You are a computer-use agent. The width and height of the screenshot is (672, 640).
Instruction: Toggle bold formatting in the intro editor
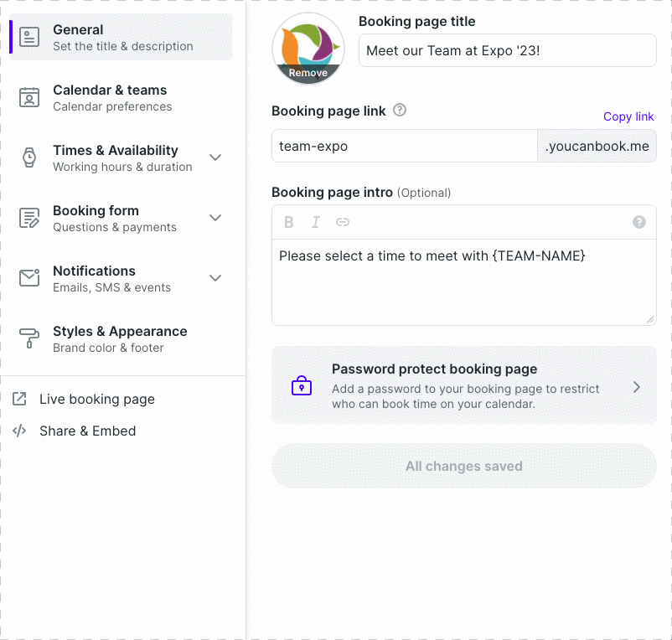(x=289, y=222)
